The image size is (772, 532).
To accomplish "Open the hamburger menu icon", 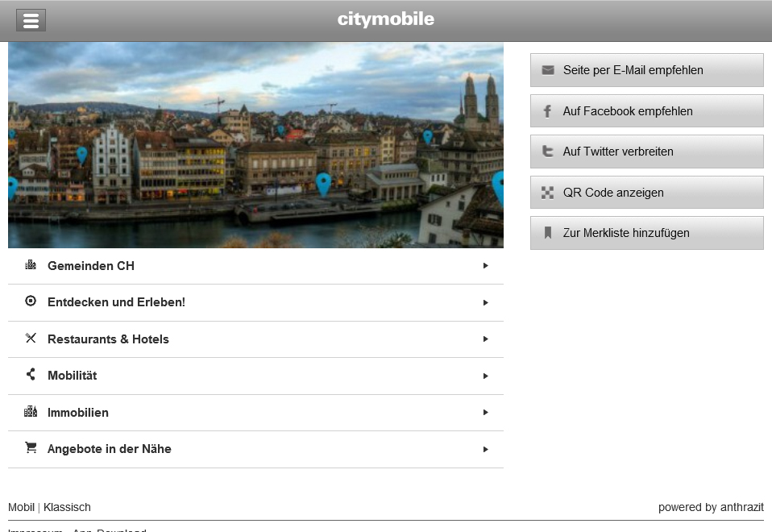I will pos(31,20).
